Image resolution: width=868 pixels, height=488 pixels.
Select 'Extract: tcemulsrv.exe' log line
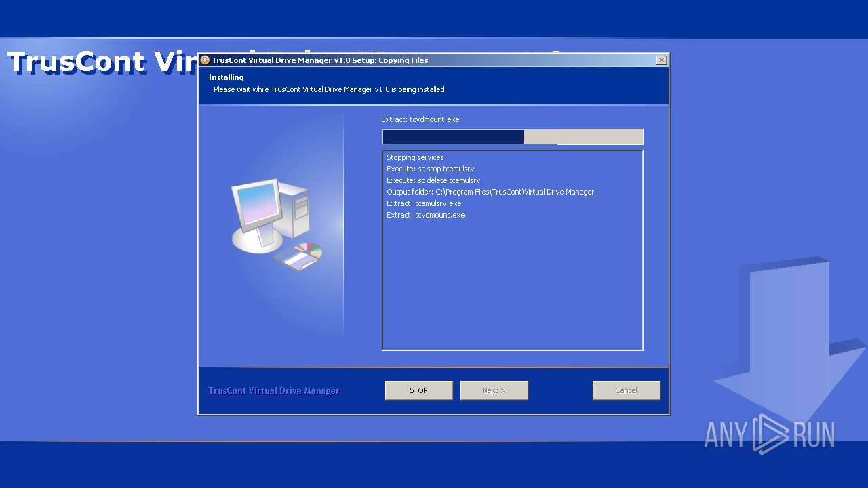424,203
